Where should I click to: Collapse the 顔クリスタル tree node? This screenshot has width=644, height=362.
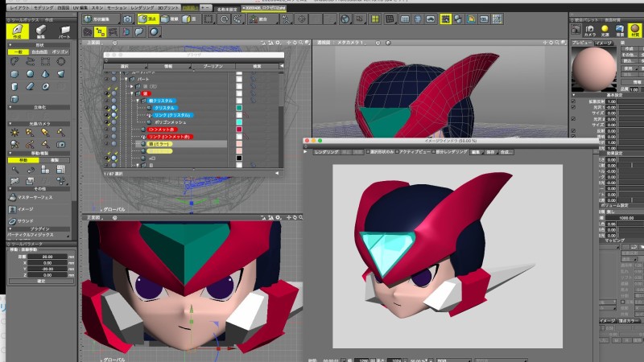click(138, 101)
